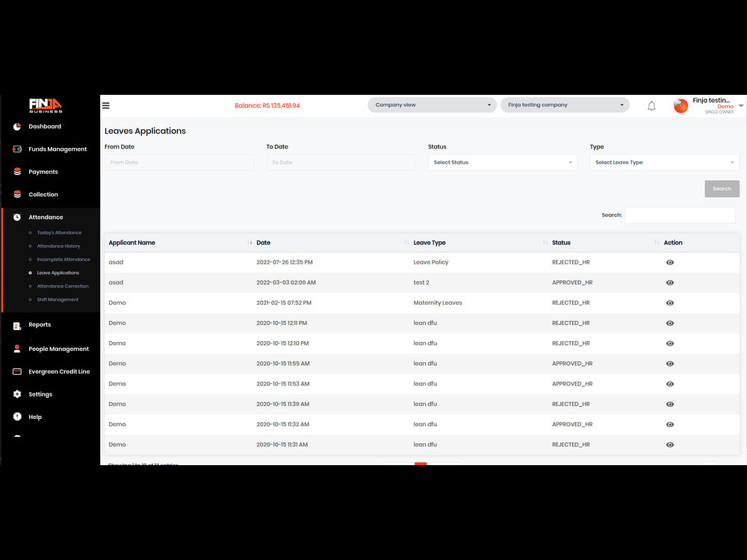Click the Funds Management wallet icon

click(17, 149)
